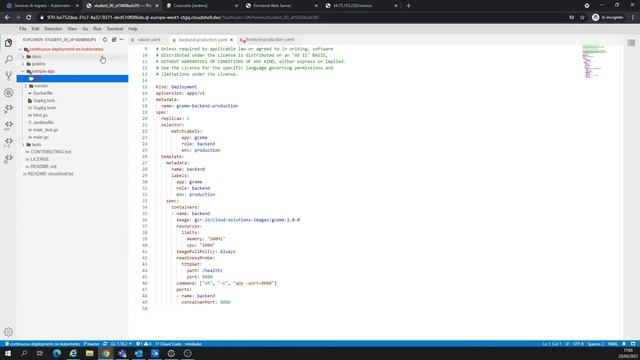Click the code minimap on the right

pyautogui.click(x=595, y=61)
